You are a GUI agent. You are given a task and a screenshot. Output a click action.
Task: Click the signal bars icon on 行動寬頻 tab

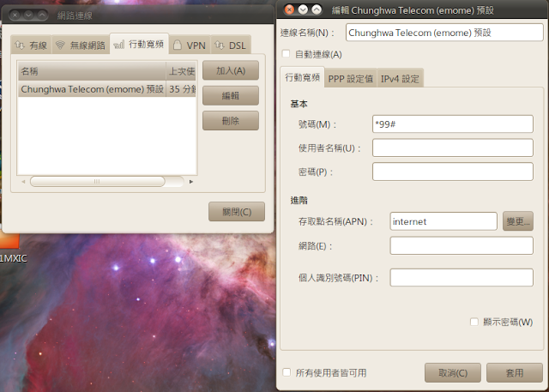[x=119, y=45]
